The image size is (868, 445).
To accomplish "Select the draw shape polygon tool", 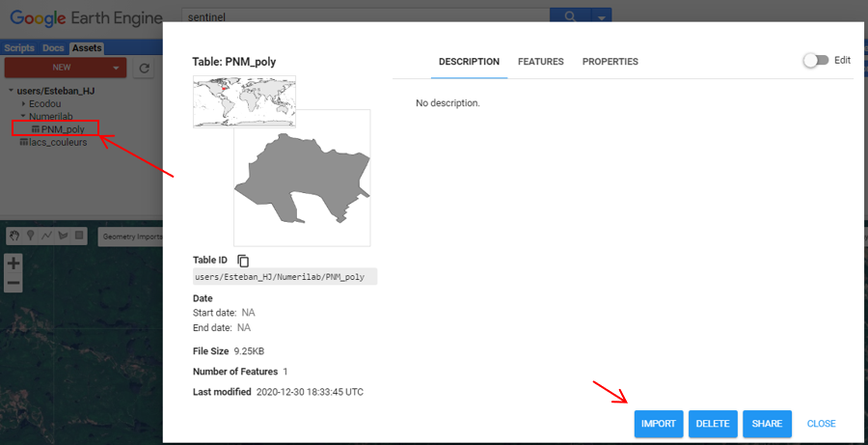I will tap(63, 236).
